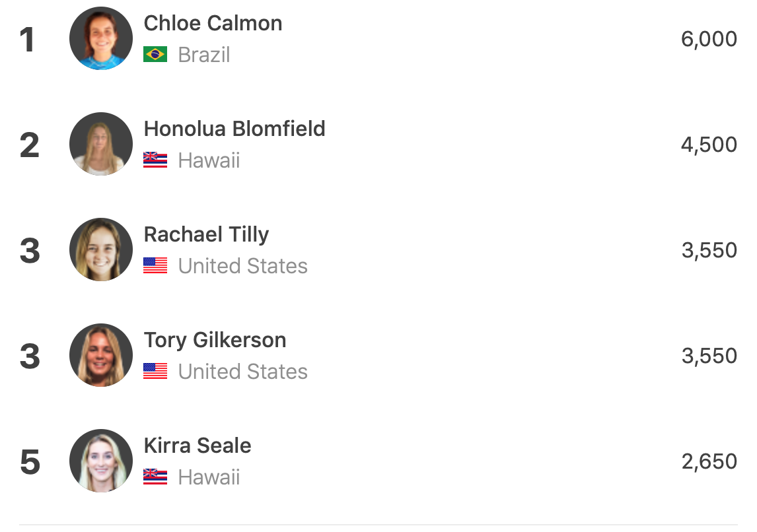
Task: Click United States label under Tory Gilkerson
Action: pyautogui.click(x=242, y=372)
